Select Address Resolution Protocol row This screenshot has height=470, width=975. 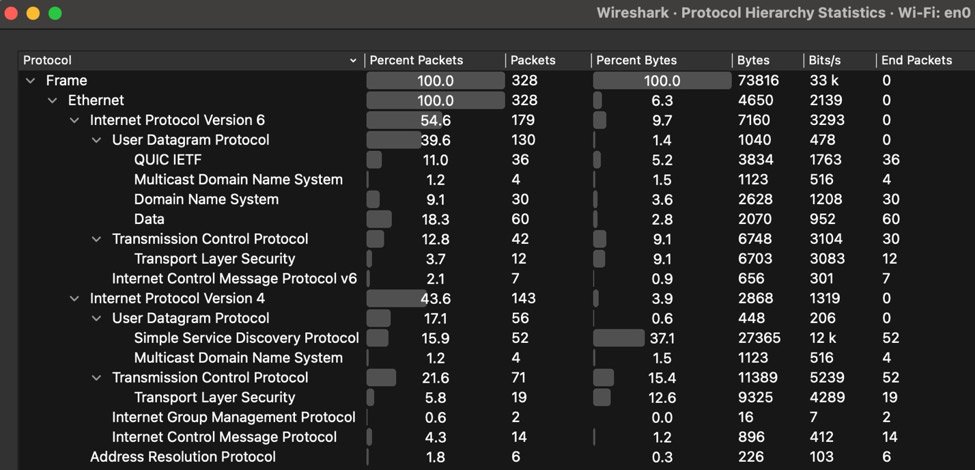click(496, 457)
